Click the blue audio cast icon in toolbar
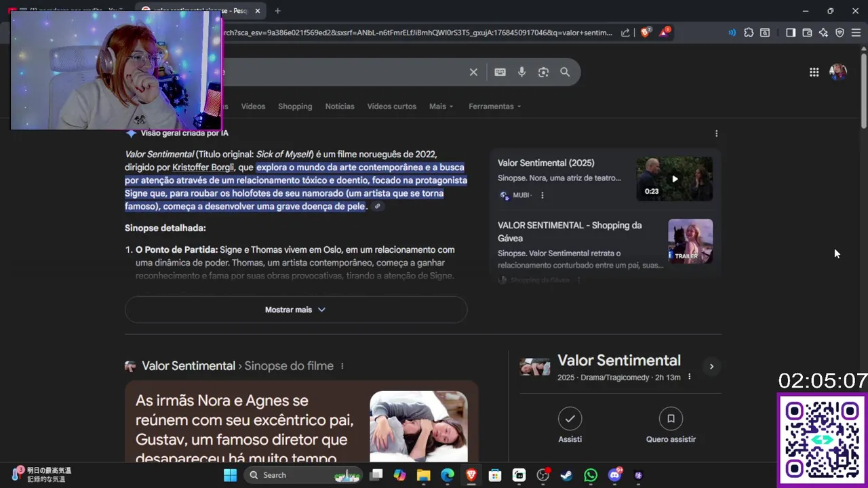The height and width of the screenshot is (488, 868). point(732,33)
